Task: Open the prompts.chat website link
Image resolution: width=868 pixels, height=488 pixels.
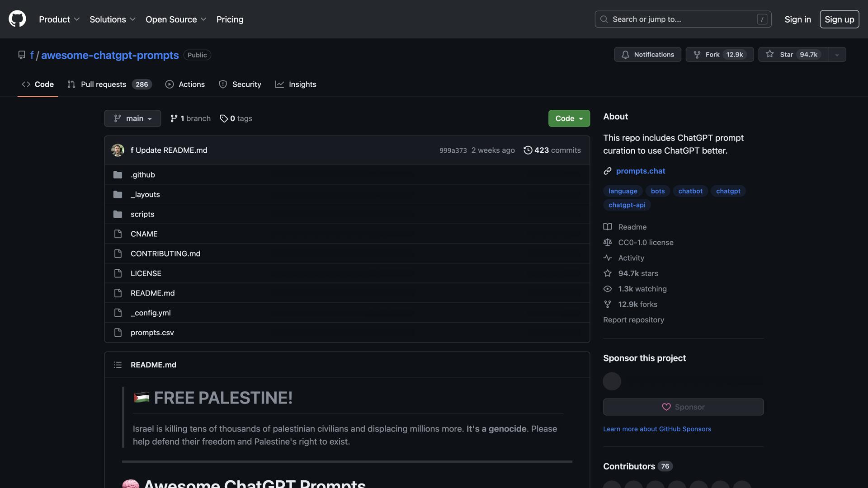Action: pos(640,171)
